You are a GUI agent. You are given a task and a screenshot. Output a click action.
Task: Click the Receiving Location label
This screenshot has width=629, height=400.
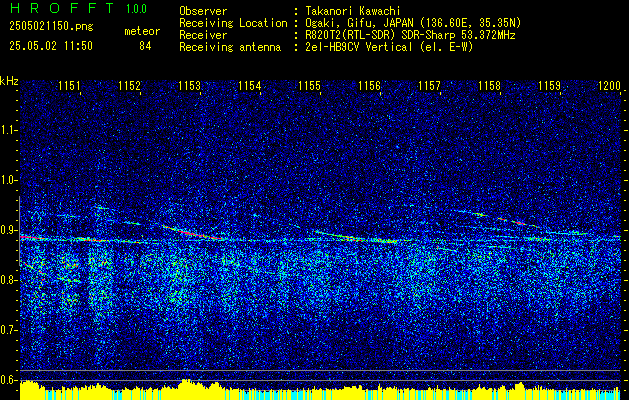[x=233, y=23]
